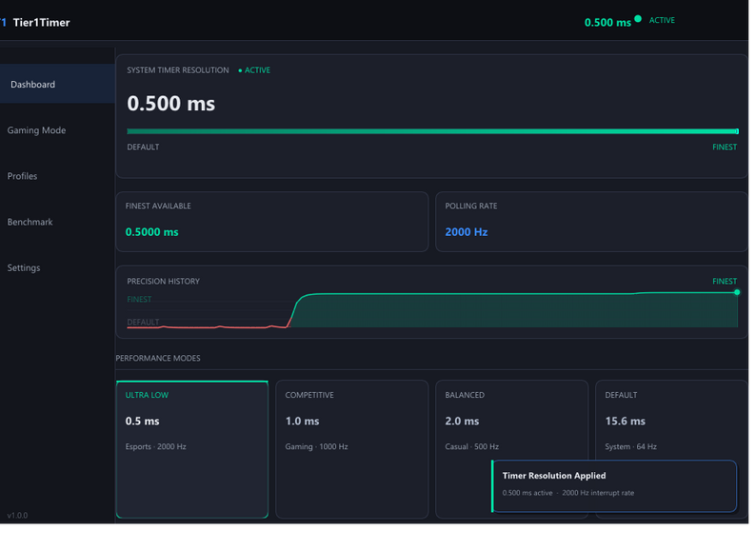Click the Casual · 500 Hz caption
Image resolution: width=756 pixels, height=550 pixels.
[471, 446]
